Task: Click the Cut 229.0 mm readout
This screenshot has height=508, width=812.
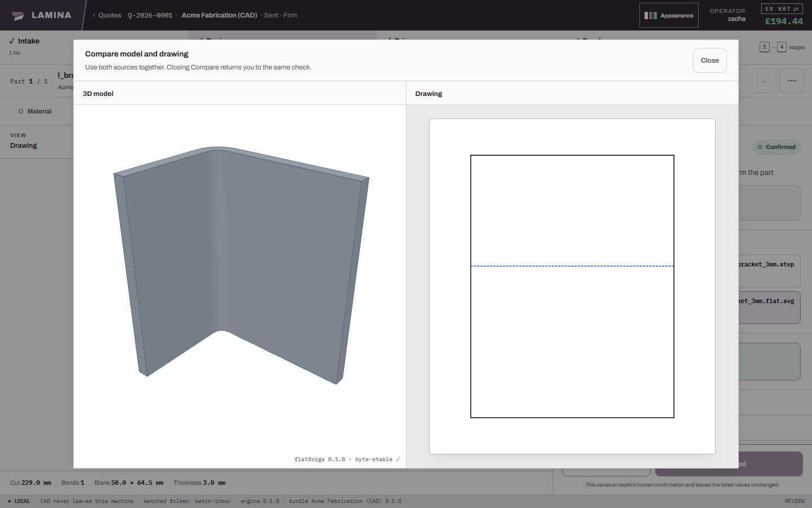Action: point(30,483)
